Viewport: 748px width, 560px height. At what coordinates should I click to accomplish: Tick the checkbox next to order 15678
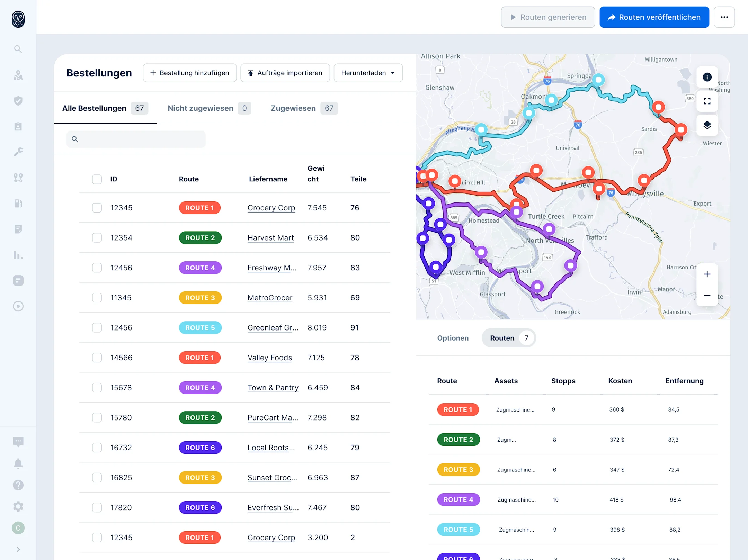point(97,387)
